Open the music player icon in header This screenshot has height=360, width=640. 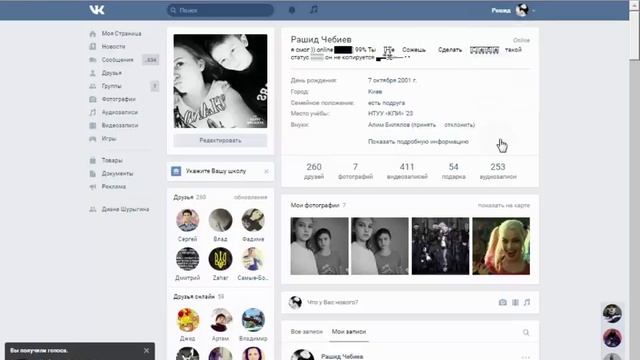[x=313, y=10]
